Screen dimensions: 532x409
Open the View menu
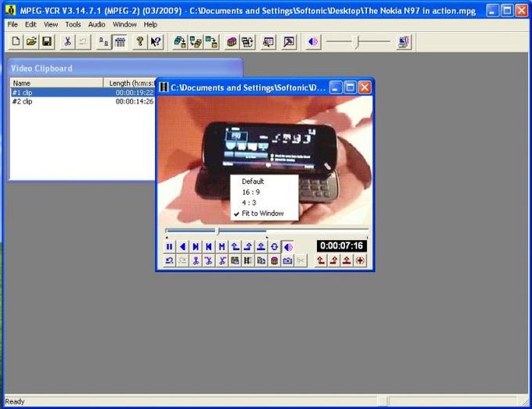point(51,24)
